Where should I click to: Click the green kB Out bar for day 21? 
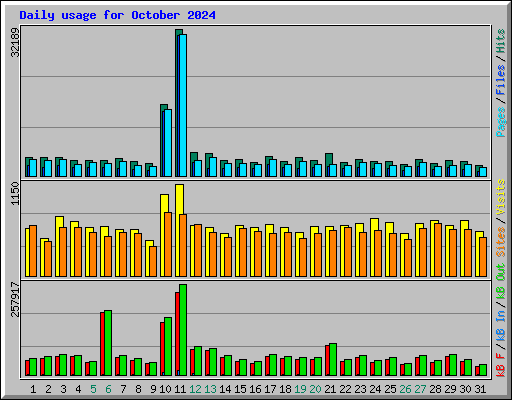pyautogui.click(x=333, y=359)
